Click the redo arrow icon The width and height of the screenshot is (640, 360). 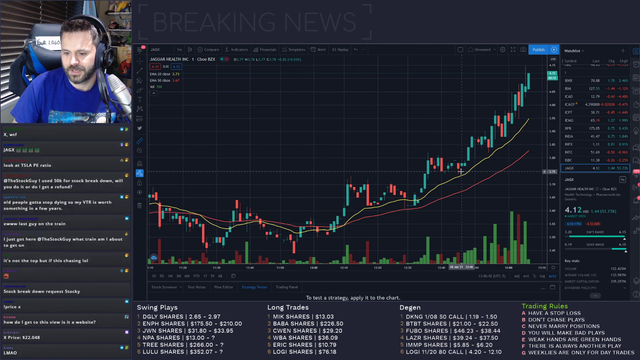point(363,50)
